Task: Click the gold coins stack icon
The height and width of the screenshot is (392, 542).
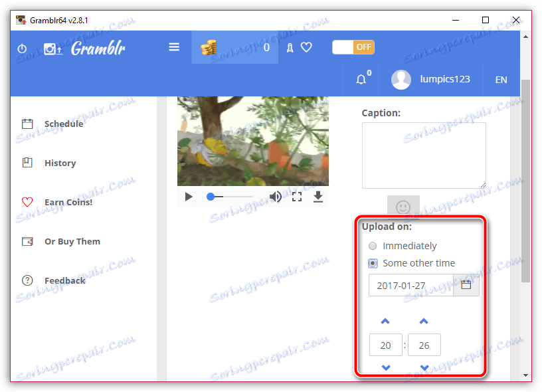Action: [209, 47]
